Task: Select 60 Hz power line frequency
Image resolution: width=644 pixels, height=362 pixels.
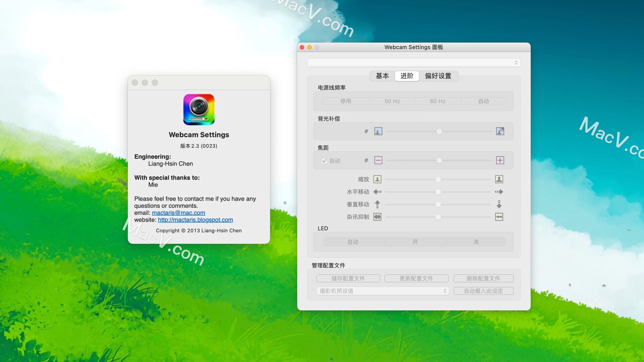Action: [x=438, y=101]
